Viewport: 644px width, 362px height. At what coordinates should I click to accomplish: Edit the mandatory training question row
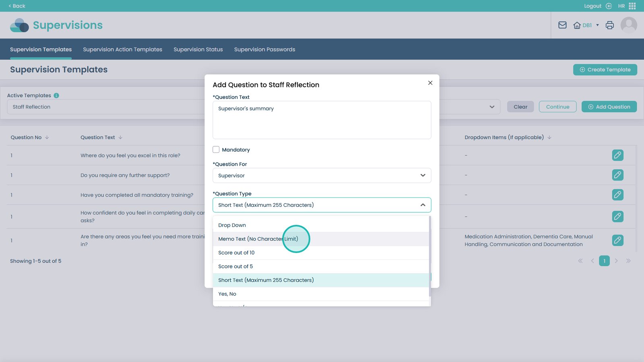tap(617, 195)
